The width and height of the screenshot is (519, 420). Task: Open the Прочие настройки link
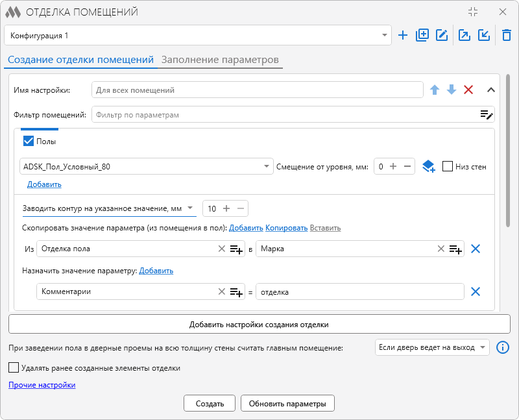42,385
